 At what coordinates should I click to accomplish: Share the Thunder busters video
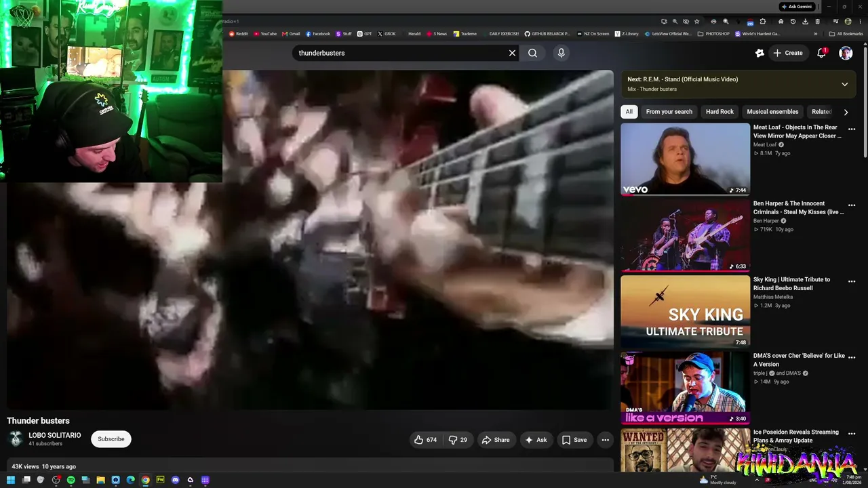pos(496,440)
